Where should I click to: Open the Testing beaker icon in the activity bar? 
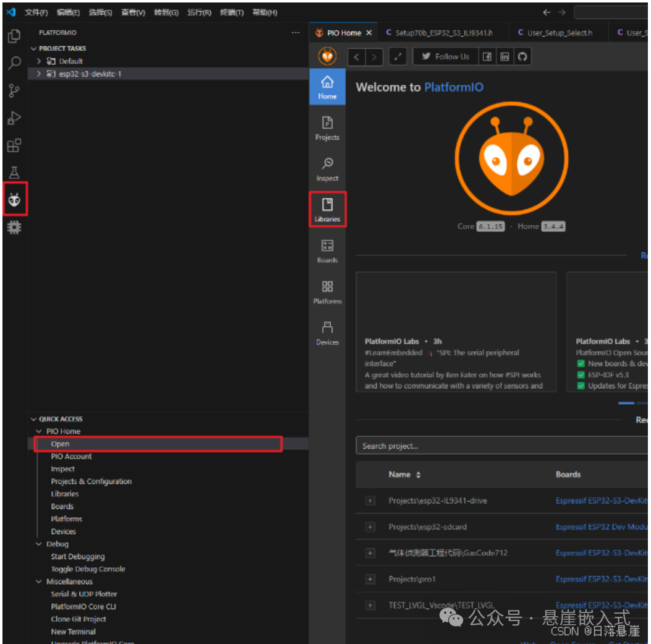(x=15, y=172)
